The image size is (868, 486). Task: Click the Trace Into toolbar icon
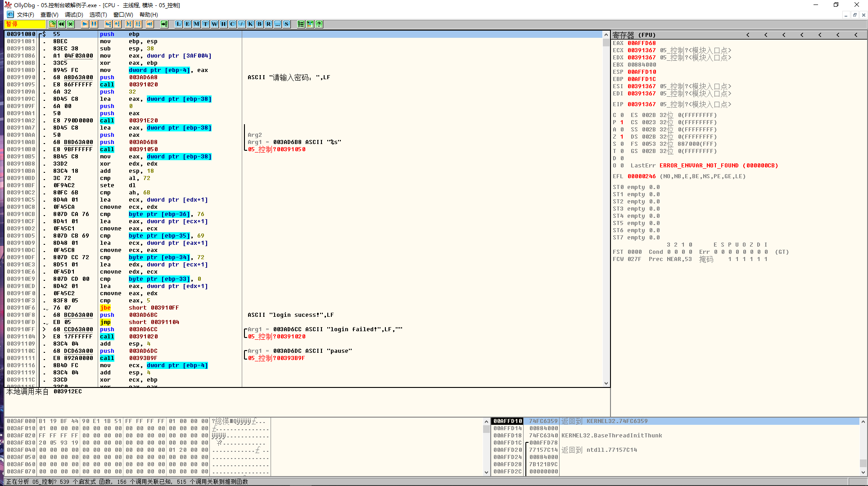(x=129, y=24)
